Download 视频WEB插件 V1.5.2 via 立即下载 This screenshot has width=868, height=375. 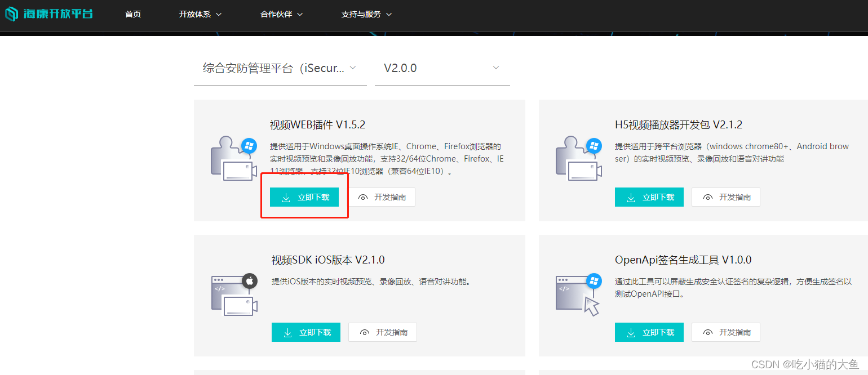tap(304, 197)
